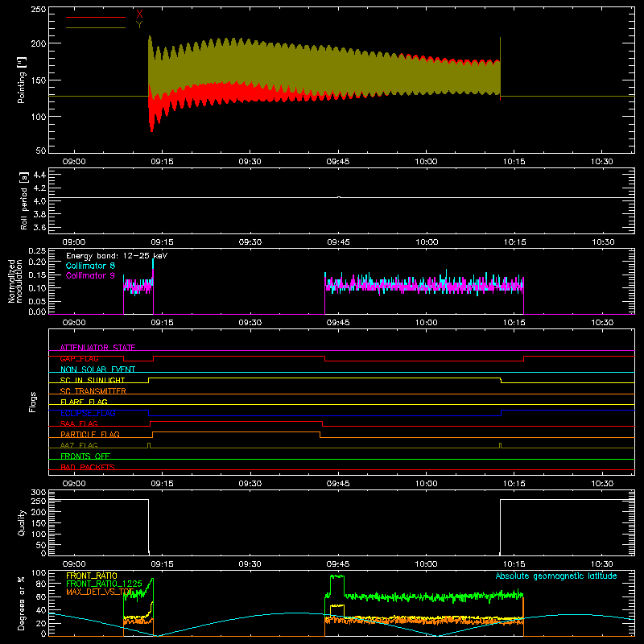
Task: Click the "PARTICLE_FLAG" label
Action: tap(90, 434)
